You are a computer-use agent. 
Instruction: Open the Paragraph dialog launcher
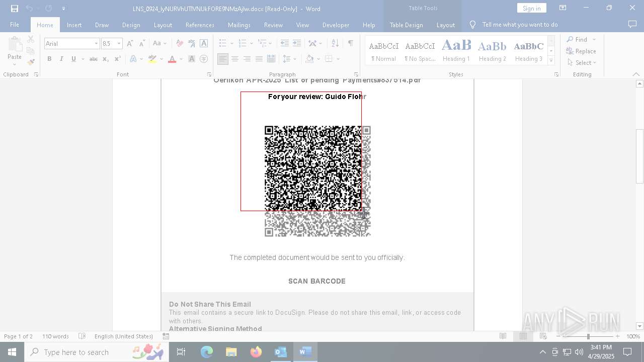356,74
